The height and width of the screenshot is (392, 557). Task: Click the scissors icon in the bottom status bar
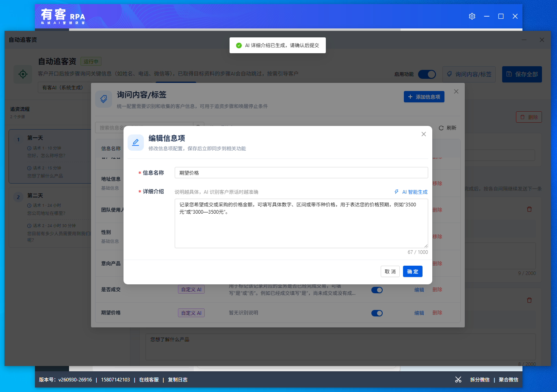[x=458, y=379]
